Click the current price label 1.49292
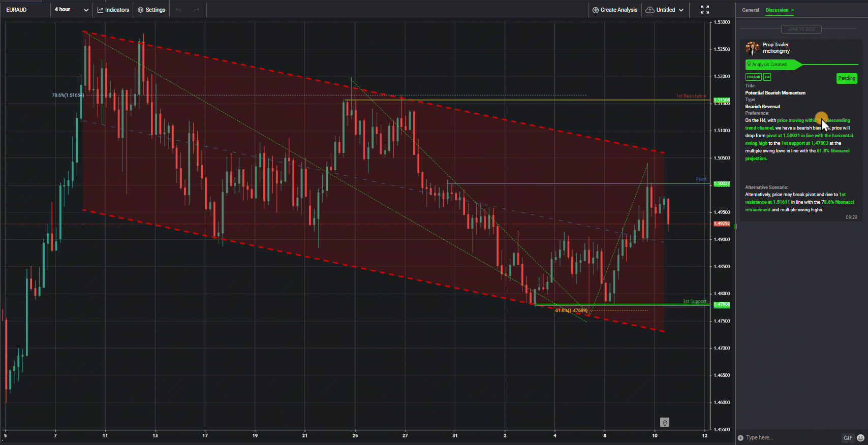The height and width of the screenshot is (445, 868). pyautogui.click(x=722, y=224)
